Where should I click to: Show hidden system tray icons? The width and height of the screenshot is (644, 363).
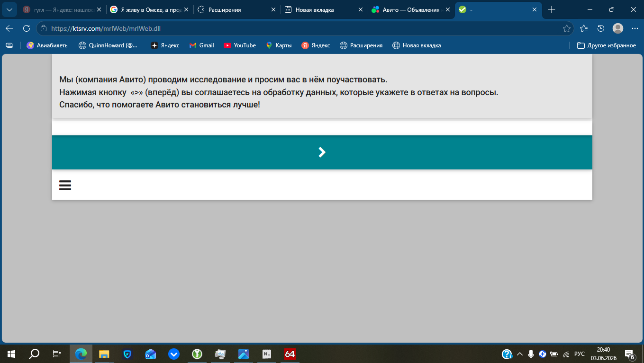pos(520,354)
